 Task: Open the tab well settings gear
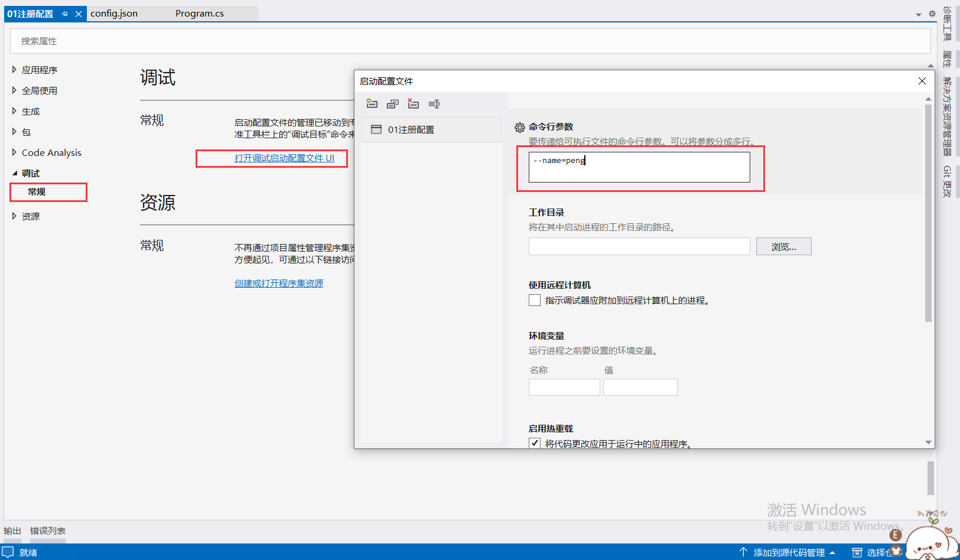pos(932,14)
